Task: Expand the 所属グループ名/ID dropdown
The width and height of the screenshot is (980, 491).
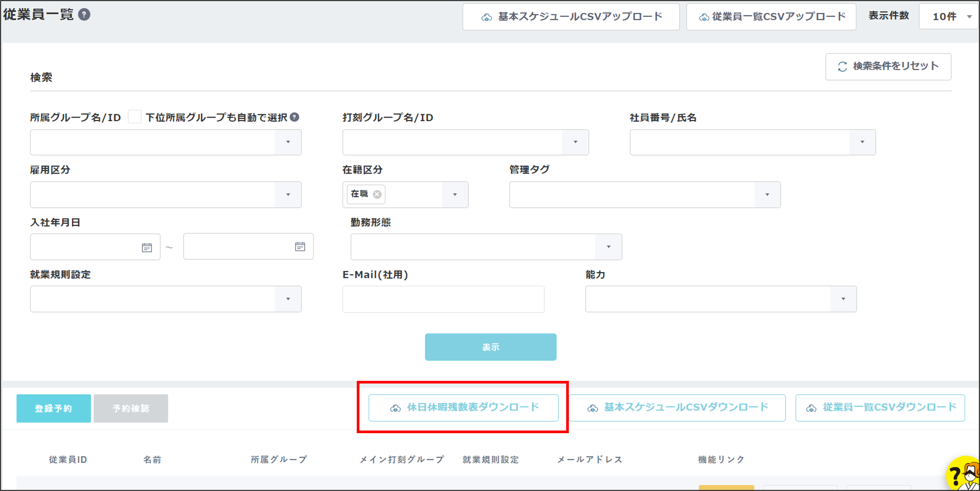Action: [x=288, y=142]
